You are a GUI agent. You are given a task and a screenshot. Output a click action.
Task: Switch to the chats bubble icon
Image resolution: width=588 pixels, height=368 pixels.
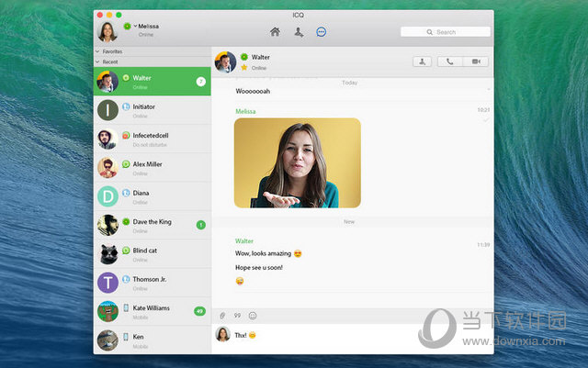point(321,32)
